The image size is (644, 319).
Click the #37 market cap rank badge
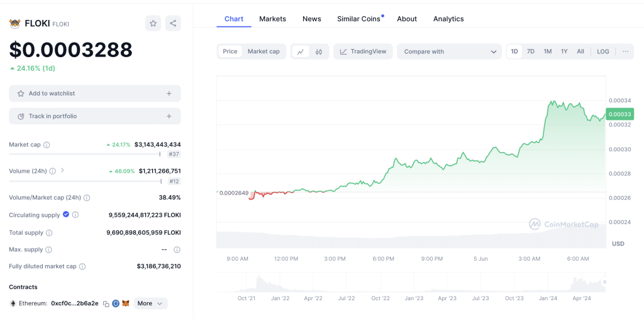174,154
